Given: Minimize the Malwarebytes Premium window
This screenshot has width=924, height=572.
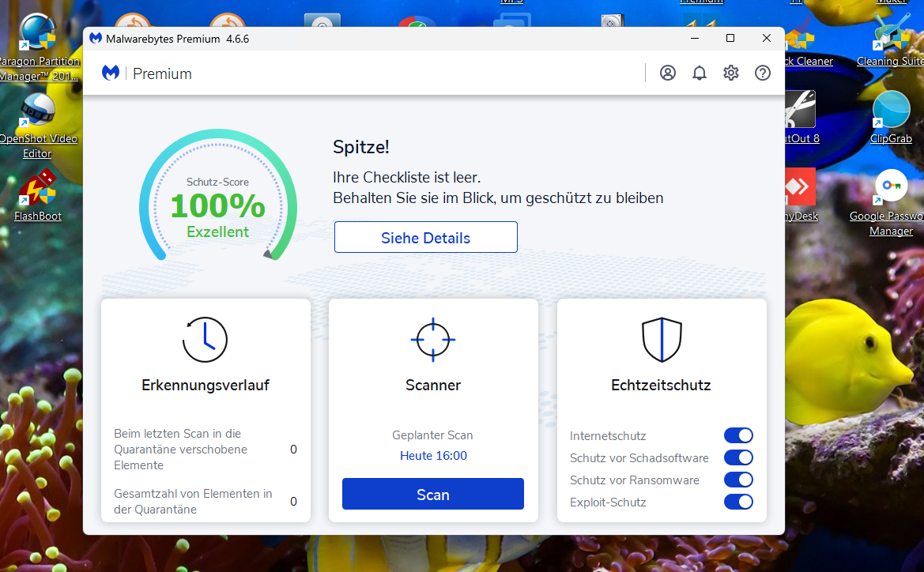Looking at the screenshot, I should tap(695, 38).
